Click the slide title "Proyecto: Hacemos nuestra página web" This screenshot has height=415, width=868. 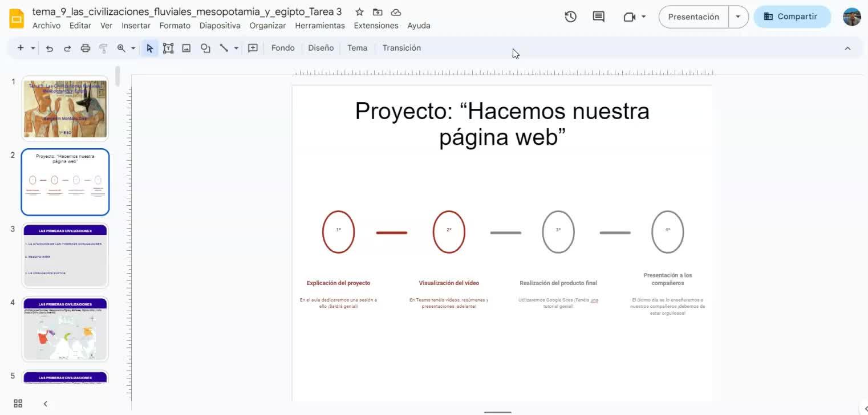(x=502, y=124)
